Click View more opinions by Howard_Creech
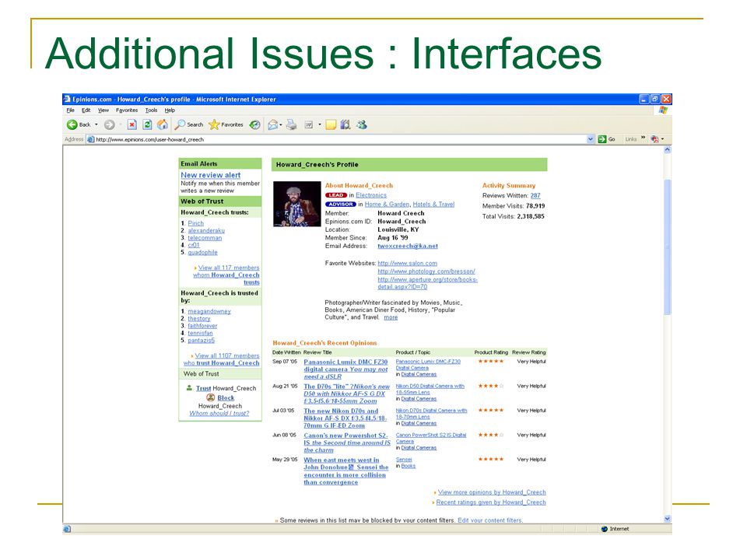The width and height of the screenshot is (747, 560). (492, 492)
